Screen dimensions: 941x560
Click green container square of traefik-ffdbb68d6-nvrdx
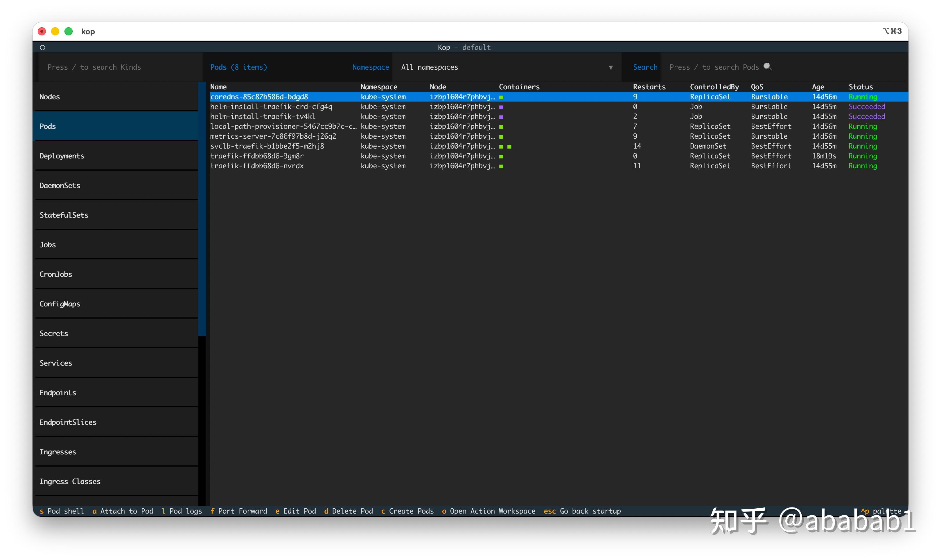point(501,167)
